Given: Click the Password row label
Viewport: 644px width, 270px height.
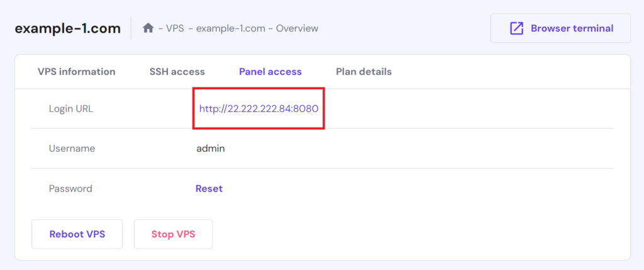Looking at the screenshot, I should pyautogui.click(x=70, y=189).
